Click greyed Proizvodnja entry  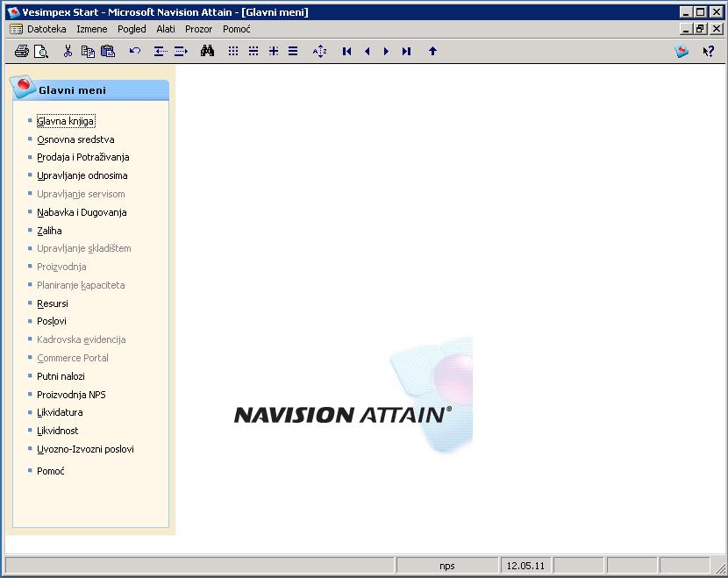61,267
